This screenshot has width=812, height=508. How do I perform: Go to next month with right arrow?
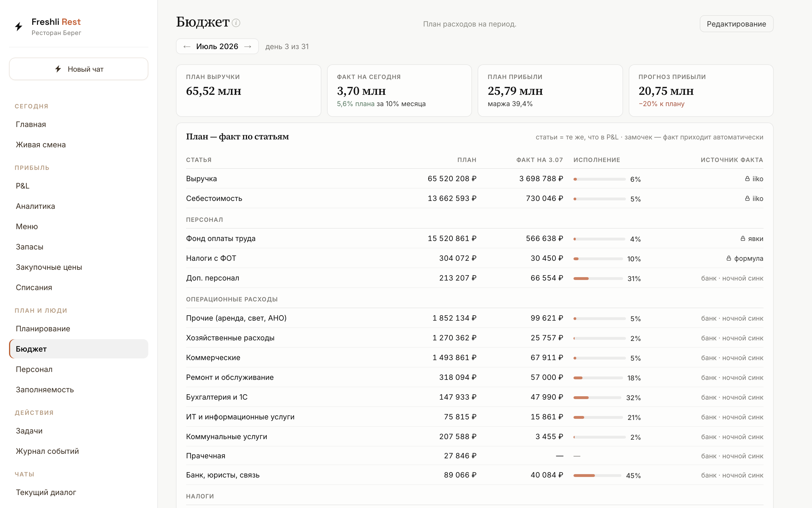[248, 47]
